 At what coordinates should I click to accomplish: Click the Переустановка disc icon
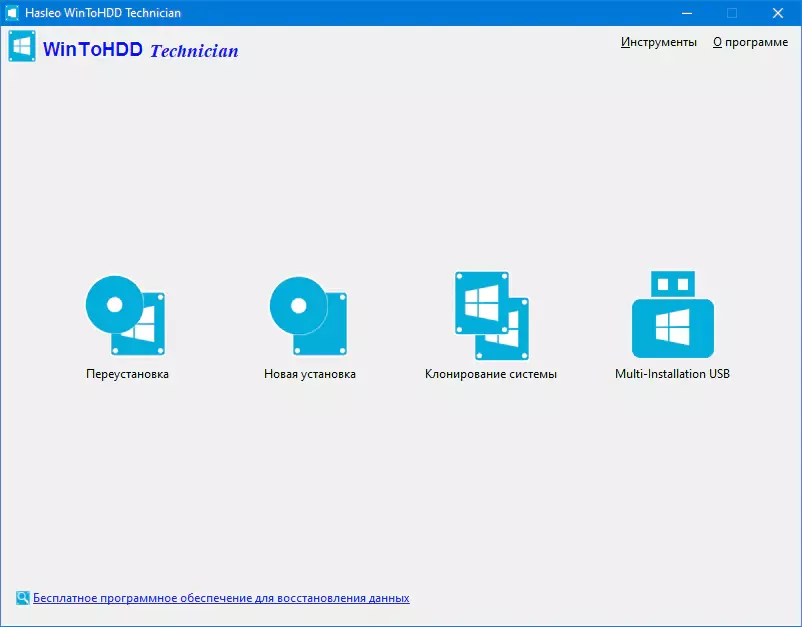point(125,316)
